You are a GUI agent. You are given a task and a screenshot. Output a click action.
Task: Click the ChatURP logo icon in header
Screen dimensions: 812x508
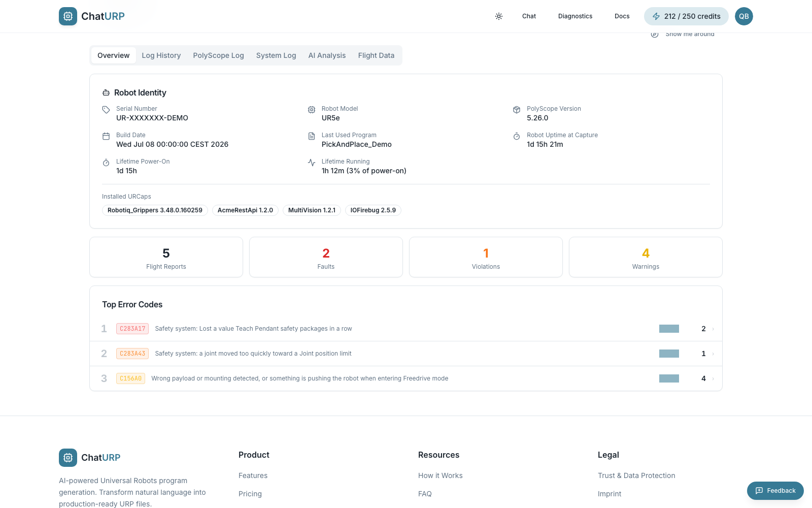point(68,16)
